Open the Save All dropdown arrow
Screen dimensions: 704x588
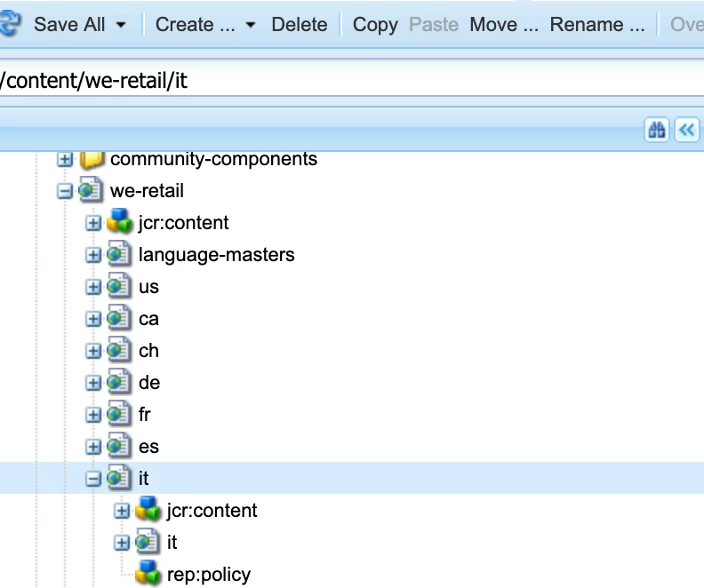tap(121, 25)
